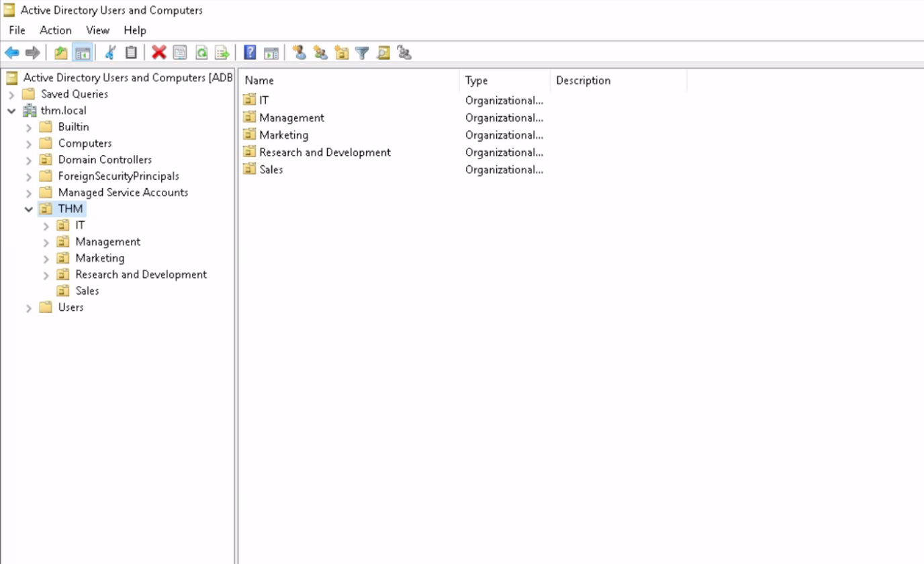Open the View menu
This screenshot has width=924, height=564.
point(97,30)
